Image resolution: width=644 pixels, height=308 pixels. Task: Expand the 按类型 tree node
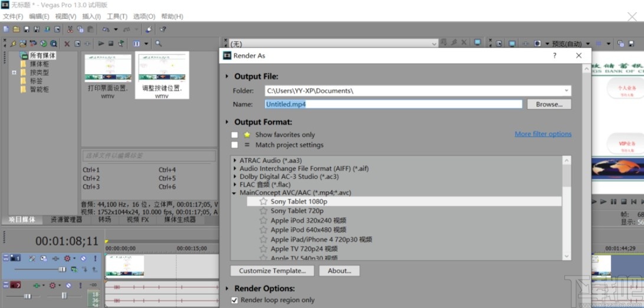(x=14, y=72)
